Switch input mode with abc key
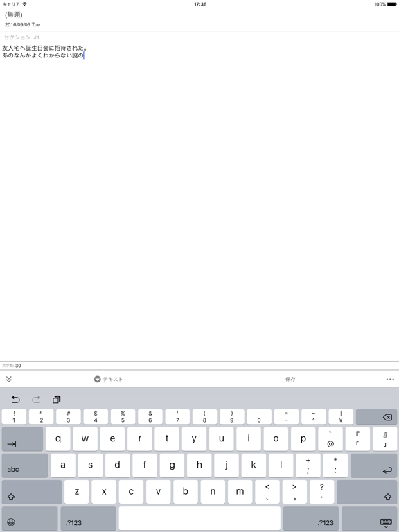The width and height of the screenshot is (399, 532). 25,465
